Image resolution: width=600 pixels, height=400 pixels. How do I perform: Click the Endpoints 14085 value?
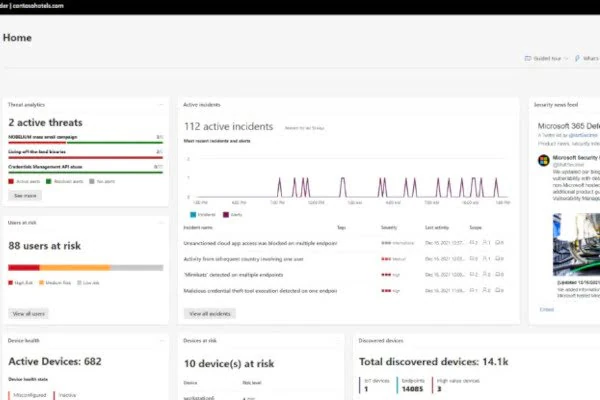[x=412, y=389]
